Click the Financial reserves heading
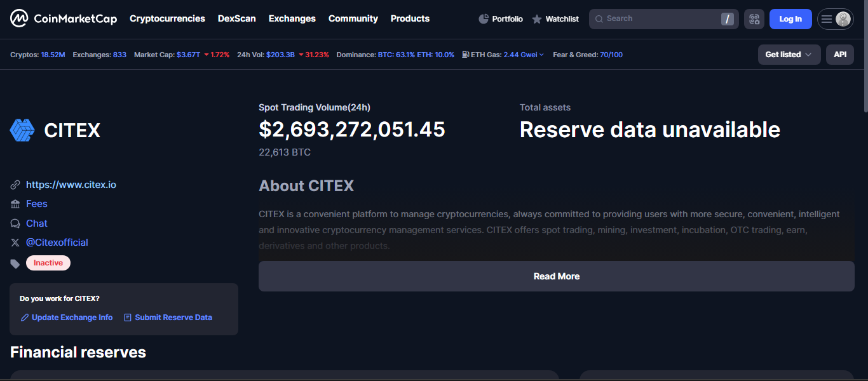 coord(78,352)
